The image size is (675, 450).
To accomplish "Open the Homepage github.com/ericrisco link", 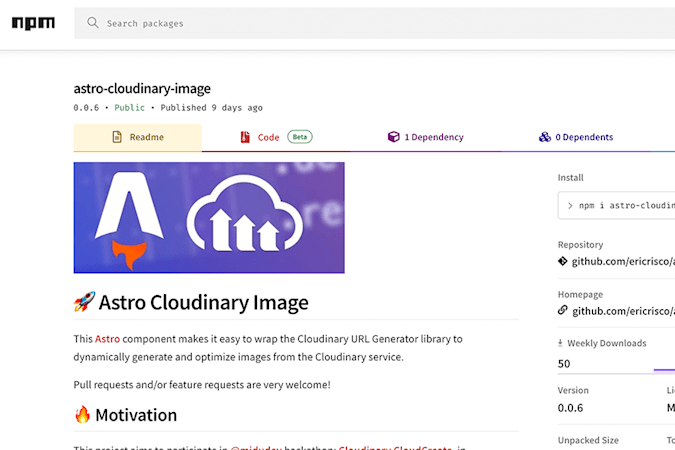I will pos(623,311).
